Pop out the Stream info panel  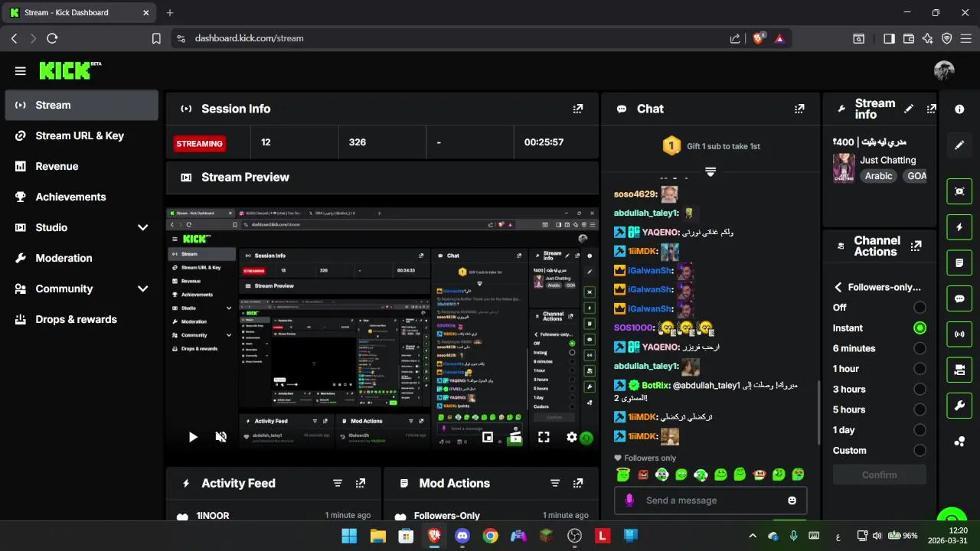[x=931, y=109]
